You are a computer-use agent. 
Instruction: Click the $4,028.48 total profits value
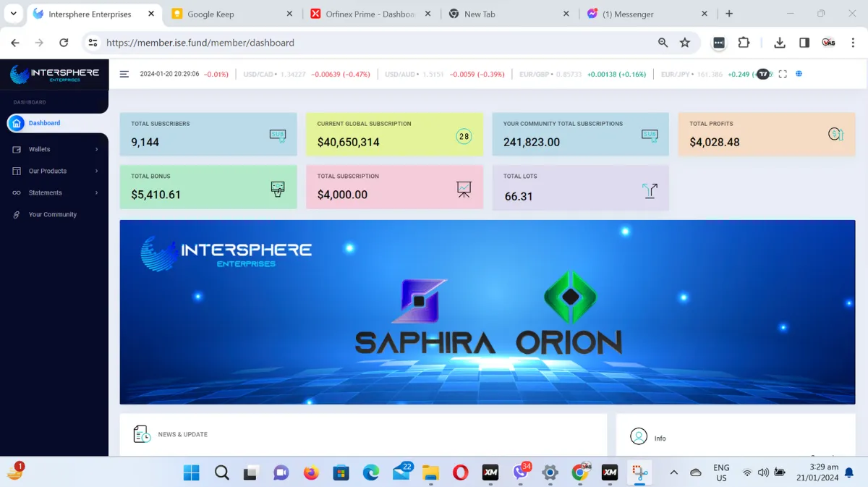pos(715,143)
